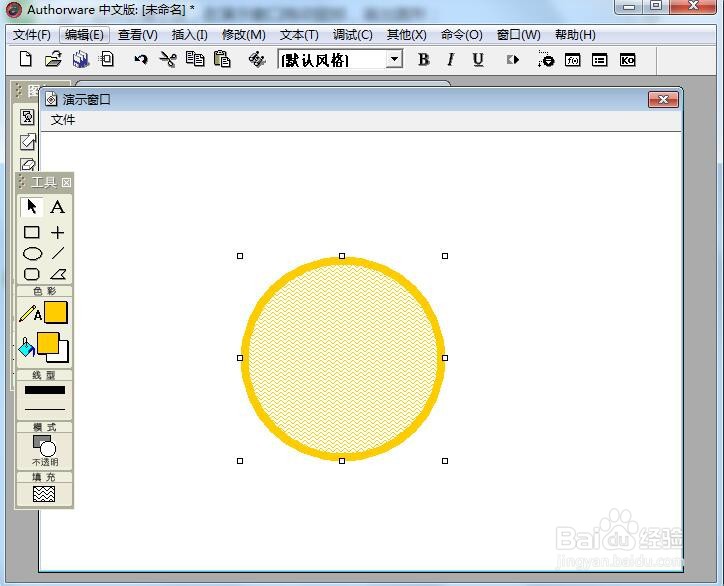Open the default text style dropdown
724x586 pixels.
point(394,60)
